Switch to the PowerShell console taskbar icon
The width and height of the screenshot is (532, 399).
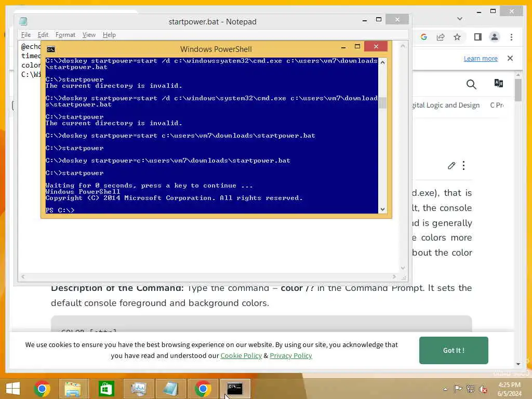tap(235, 389)
